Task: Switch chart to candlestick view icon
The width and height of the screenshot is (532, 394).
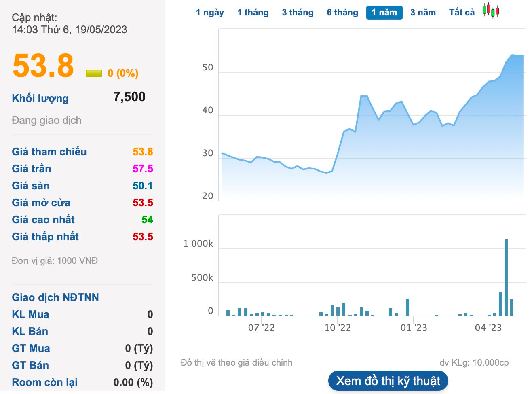Action: pyautogui.click(x=491, y=11)
